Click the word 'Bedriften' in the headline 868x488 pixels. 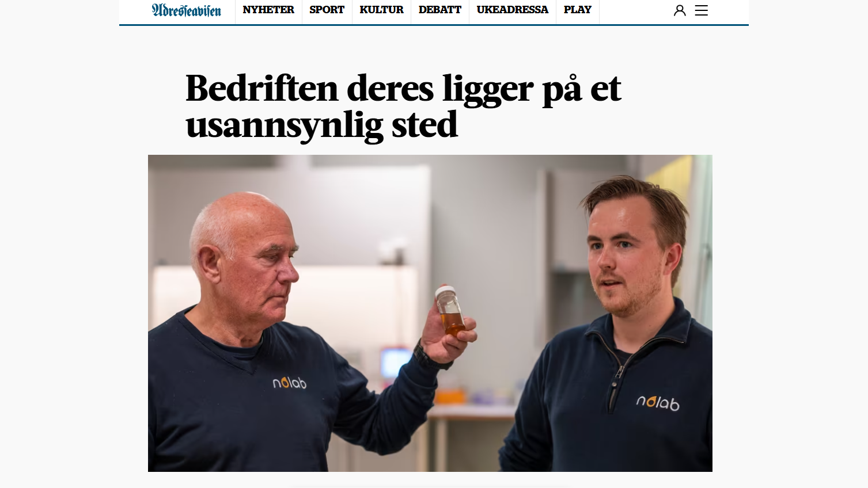(261, 89)
